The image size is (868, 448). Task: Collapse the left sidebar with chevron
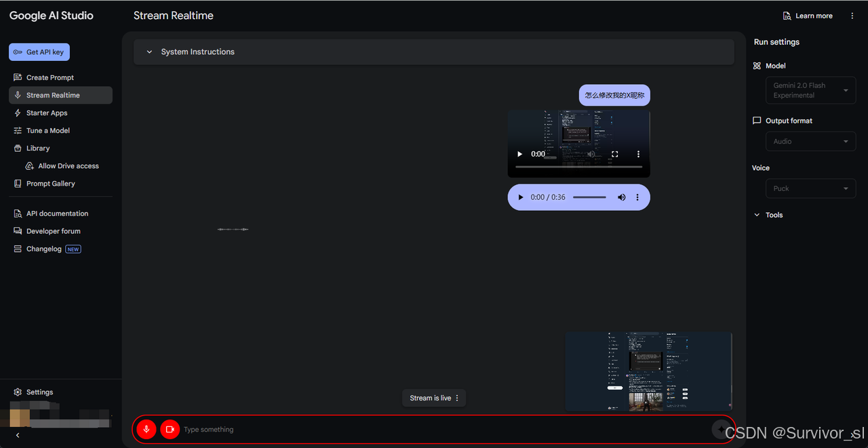click(18, 436)
